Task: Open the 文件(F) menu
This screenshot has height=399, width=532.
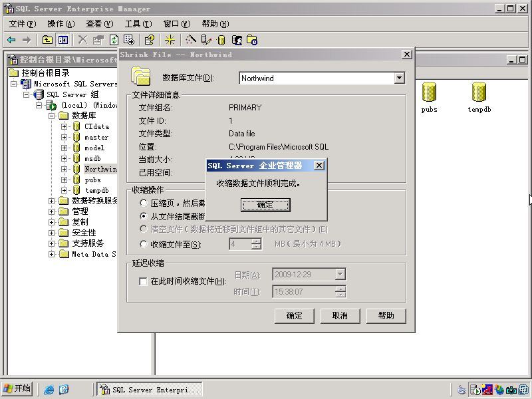Action: click(23, 24)
